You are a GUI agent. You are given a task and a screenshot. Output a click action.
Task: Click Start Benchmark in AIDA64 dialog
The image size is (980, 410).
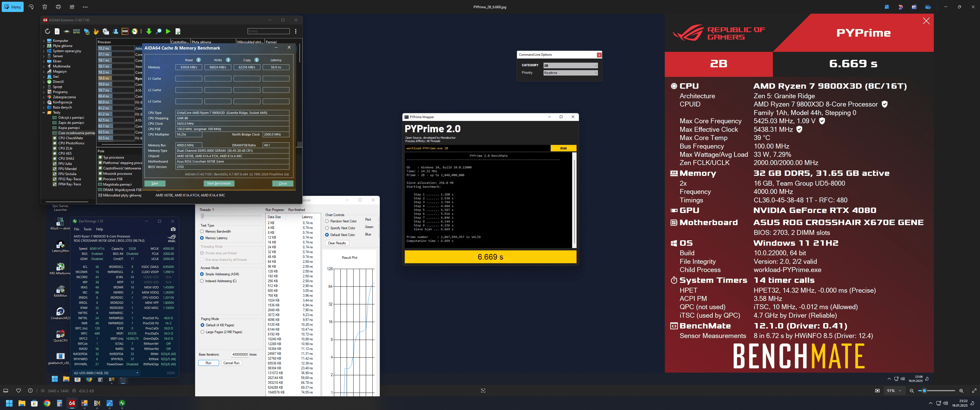pyautogui.click(x=219, y=183)
